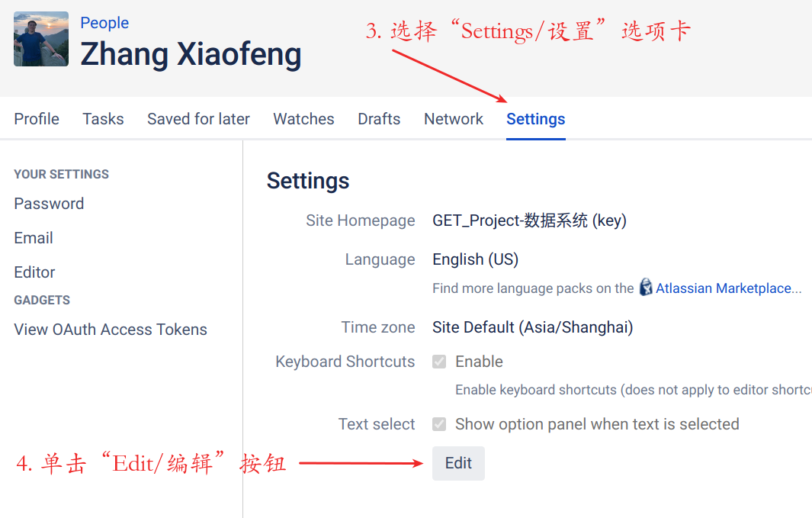Go to Email settings in the sidebar
The image size is (812, 518).
point(34,238)
